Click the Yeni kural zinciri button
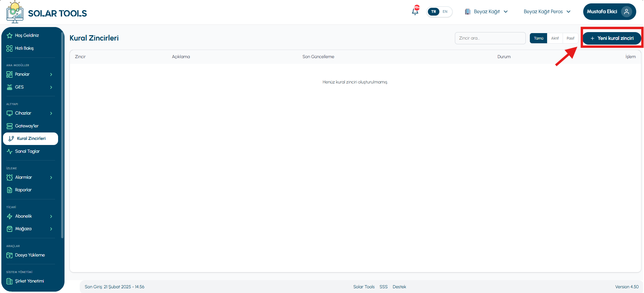This screenshot has width=644, height=293. pos(612,38)
